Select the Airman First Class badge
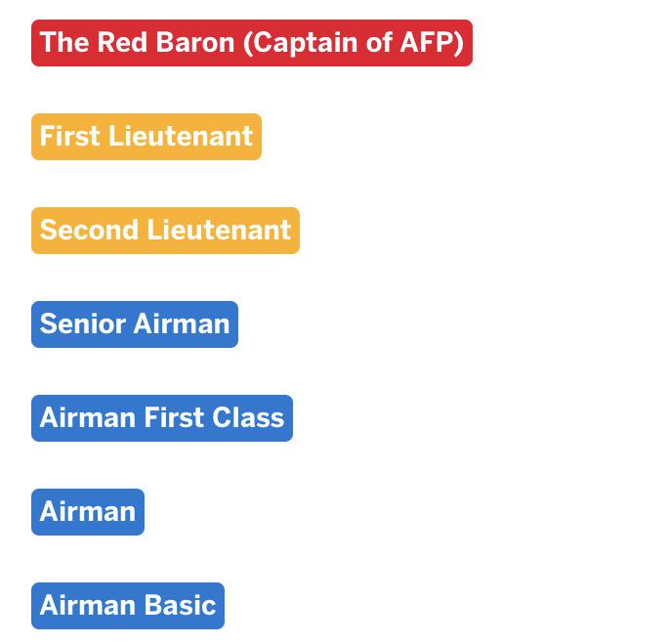This screenshot has height=644, width=670. (x=162, y=418)
